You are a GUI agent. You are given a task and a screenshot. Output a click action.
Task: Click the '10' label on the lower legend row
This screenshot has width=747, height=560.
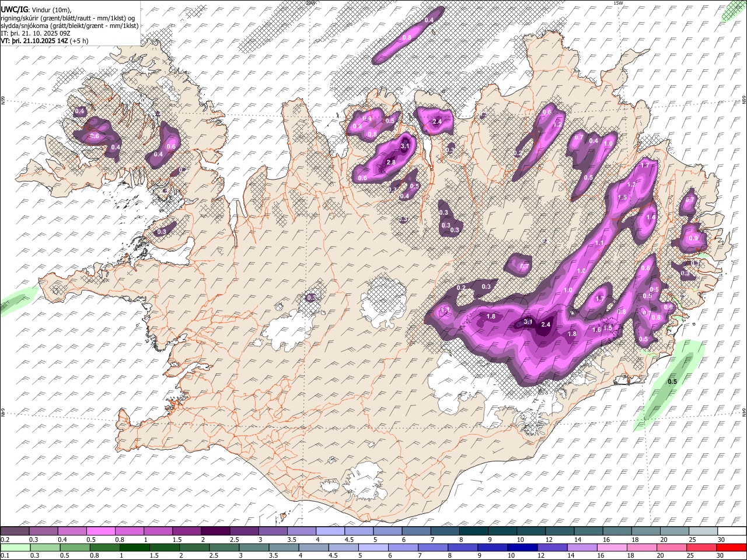511,555
